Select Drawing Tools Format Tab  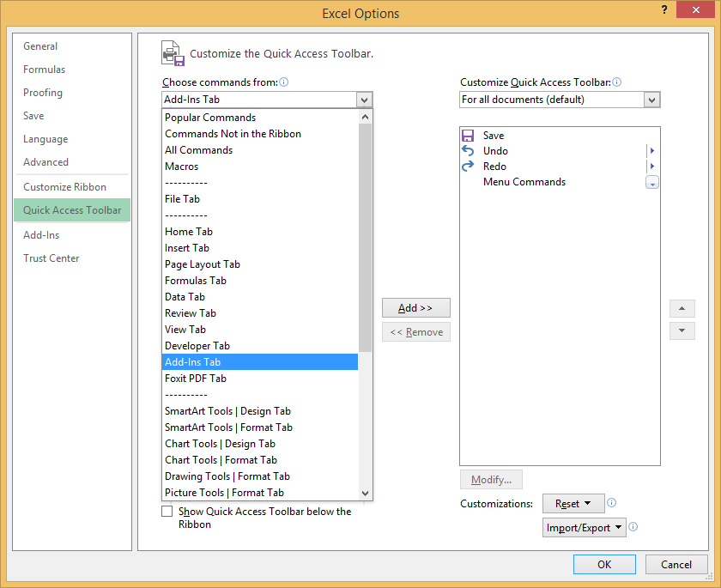pos(260,476)
